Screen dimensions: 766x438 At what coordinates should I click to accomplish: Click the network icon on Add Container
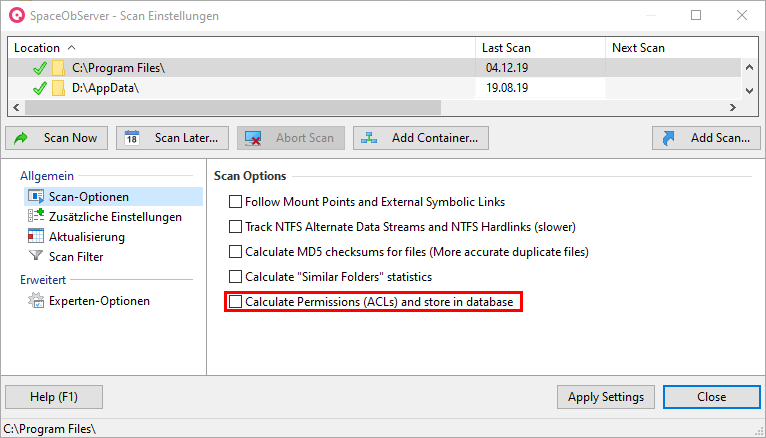369,138
